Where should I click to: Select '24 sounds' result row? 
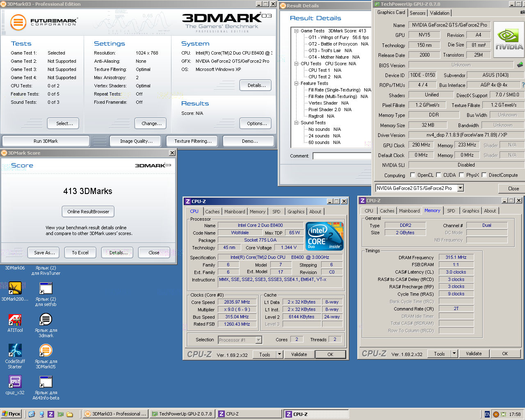click(324, 136)
